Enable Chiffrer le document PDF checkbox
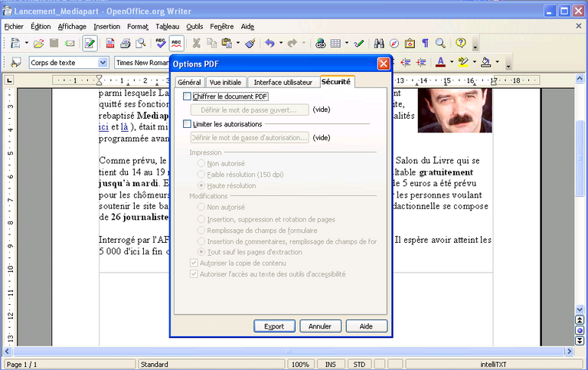Screen dimensions: 588x370 [x=187, y=97]
